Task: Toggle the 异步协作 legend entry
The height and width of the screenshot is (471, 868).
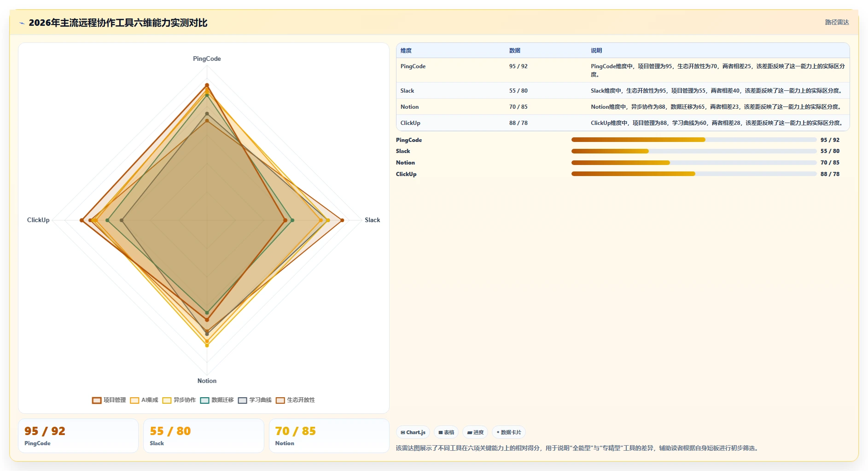Action: tap(179, 400)
